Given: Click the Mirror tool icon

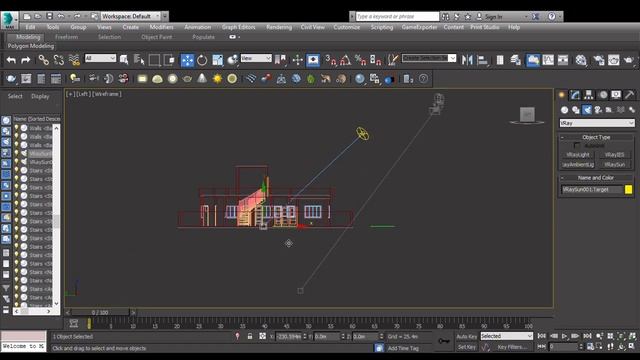Looking at the screenshot, I should 467,60.
